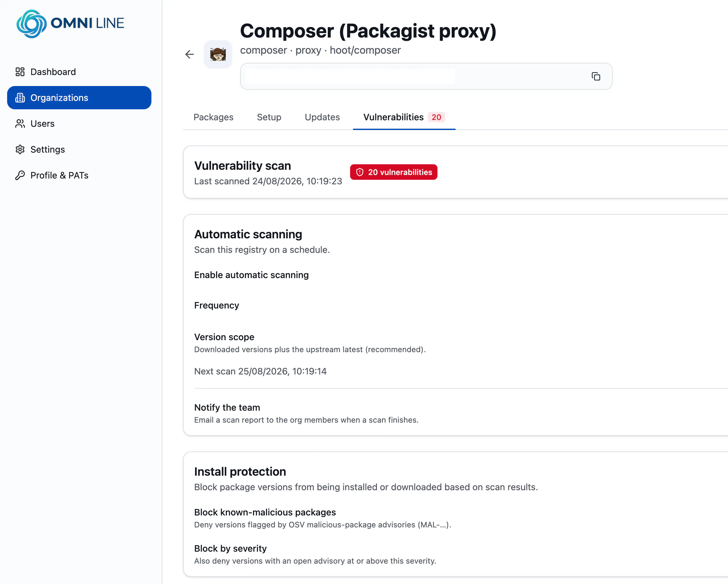Switch to the Setup tab
The image size is (728, 584).
(269, 117)
